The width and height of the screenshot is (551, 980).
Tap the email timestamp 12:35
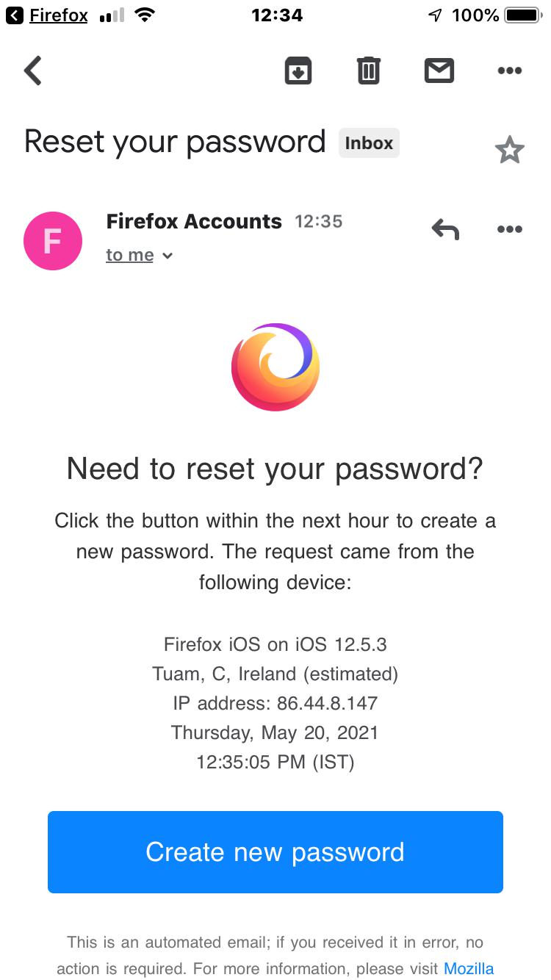319,220
